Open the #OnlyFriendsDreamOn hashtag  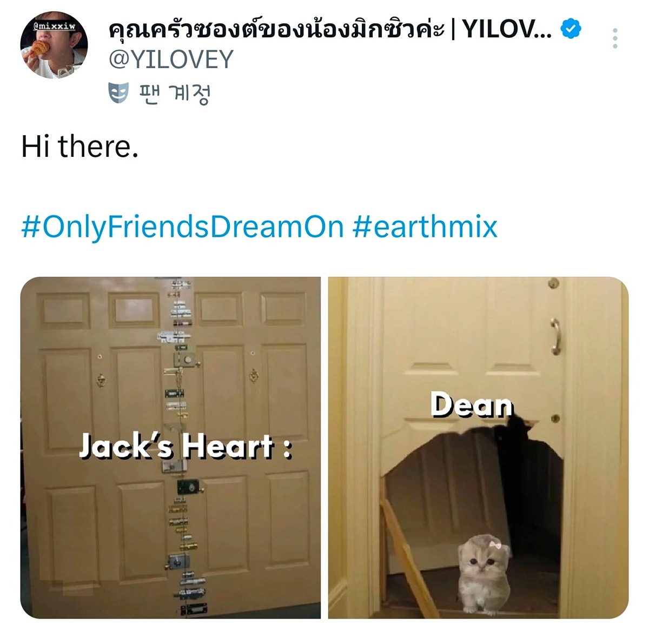coord(182,227)
